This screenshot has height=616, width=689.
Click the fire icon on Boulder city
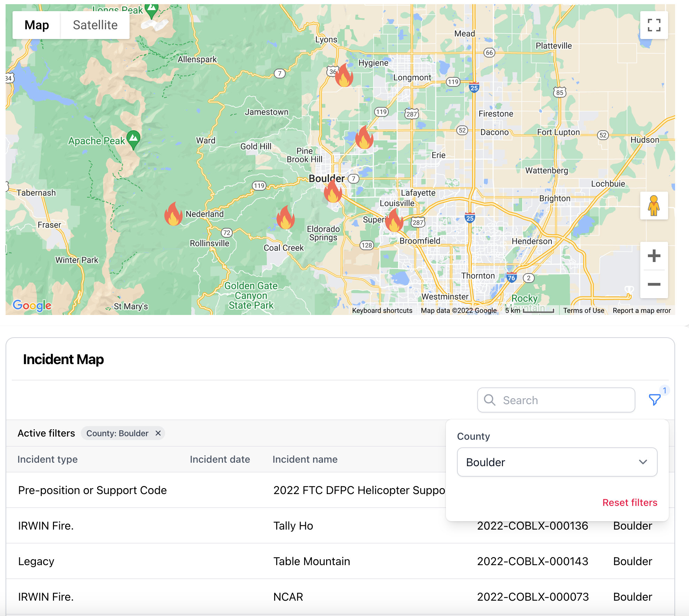click(333, 191)
